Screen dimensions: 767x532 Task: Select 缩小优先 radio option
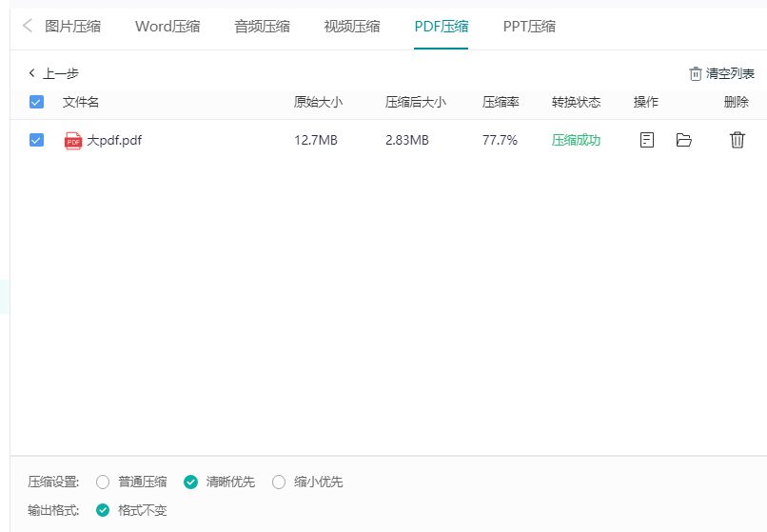(x=279, y=483)
